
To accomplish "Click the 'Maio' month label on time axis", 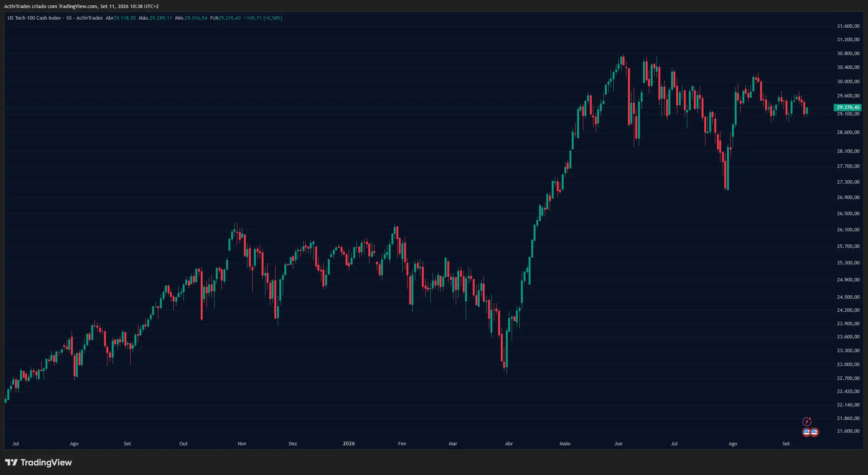I will pos(565,444).
